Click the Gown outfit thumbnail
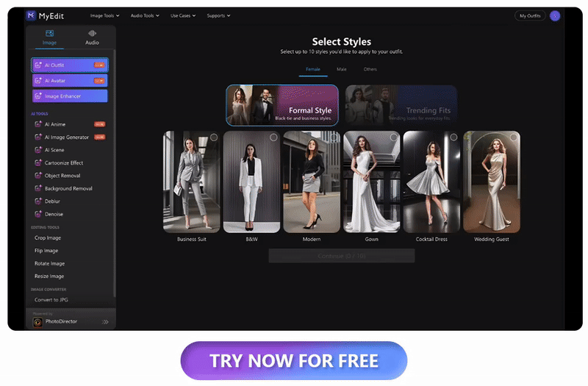Image resolution: width=588 pixels, height=386 pixels. pos(372,182)
